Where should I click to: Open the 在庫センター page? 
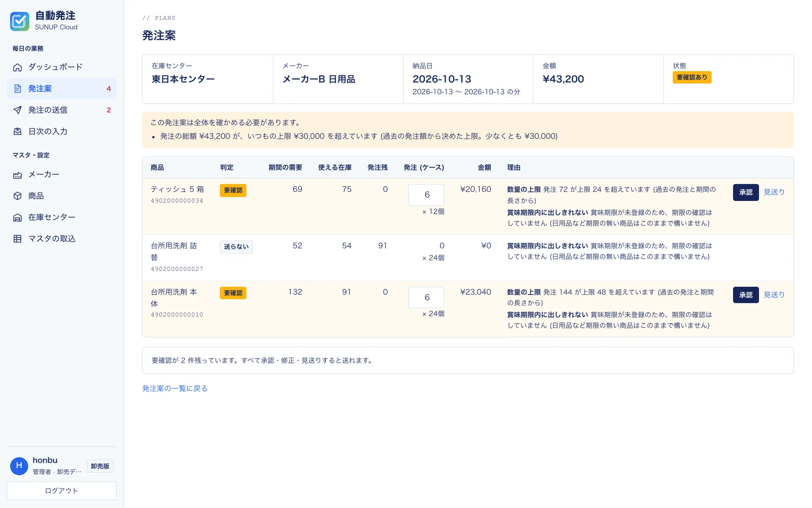(x=62, y=217)
